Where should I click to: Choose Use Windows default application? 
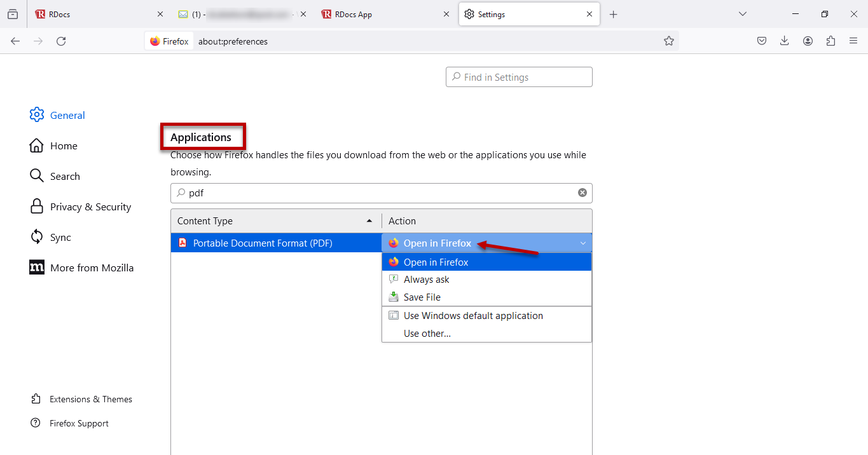click(x=473, y=315)
